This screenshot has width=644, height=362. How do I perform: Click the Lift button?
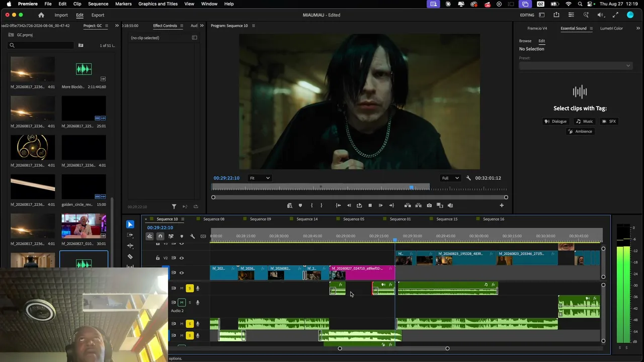408,205
